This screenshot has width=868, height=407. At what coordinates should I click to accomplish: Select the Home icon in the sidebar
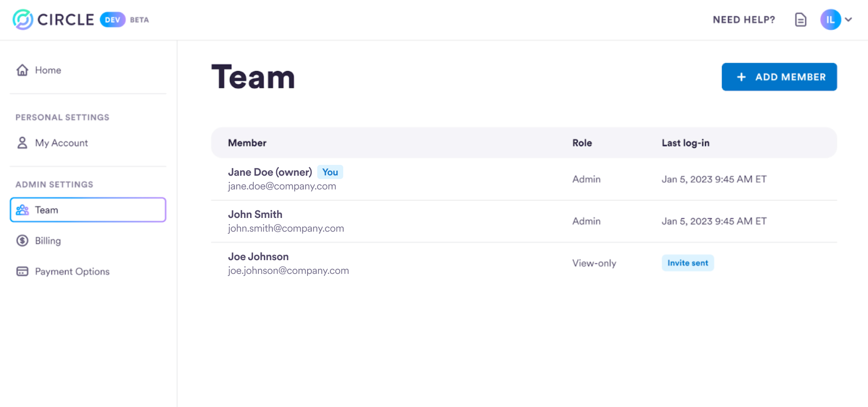tap(22, 70)
